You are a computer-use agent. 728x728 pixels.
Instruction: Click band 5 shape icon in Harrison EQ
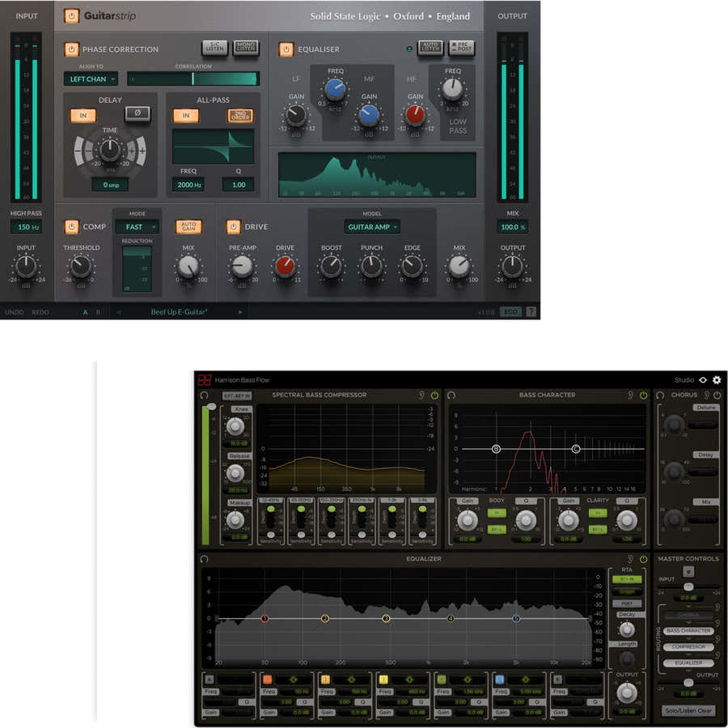526,679
